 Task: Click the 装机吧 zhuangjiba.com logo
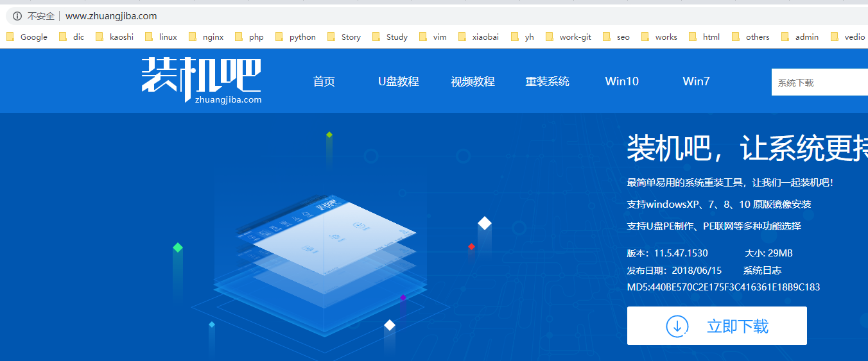201,81
